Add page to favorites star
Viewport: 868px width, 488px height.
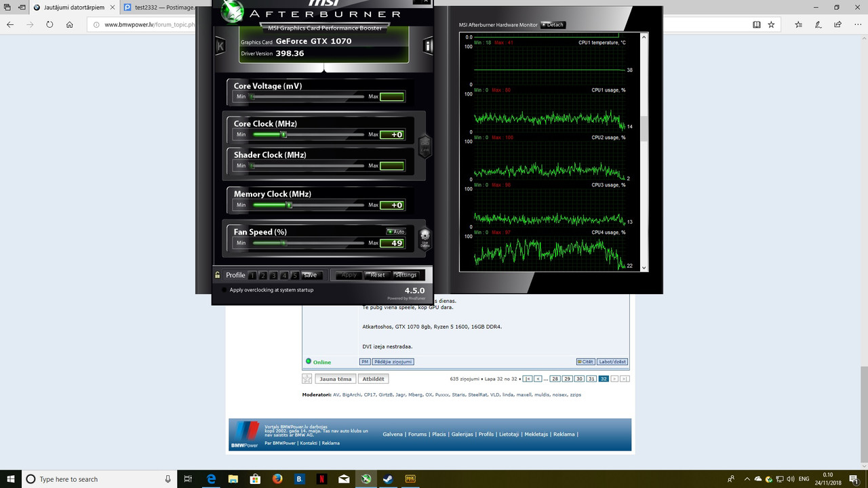click(772, 24)
